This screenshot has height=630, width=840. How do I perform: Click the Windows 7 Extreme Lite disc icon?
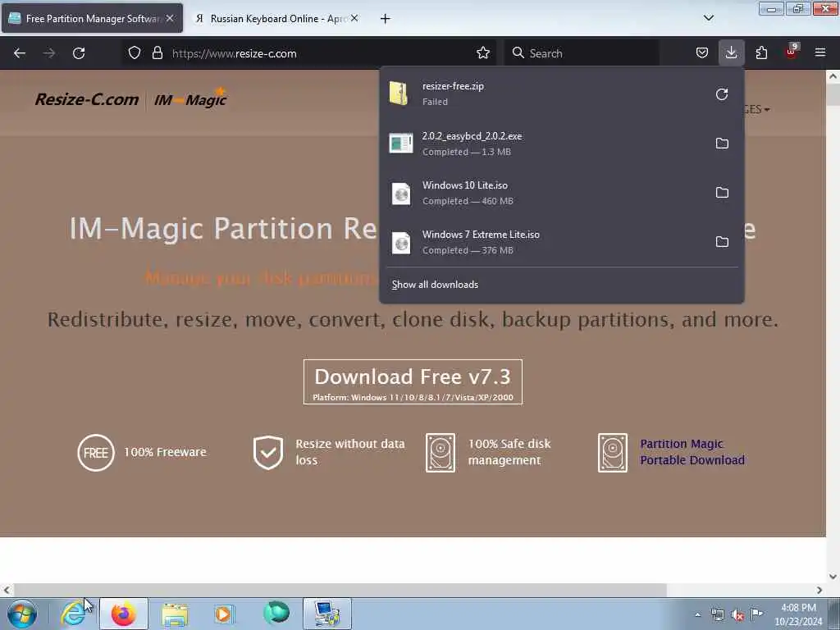click(x=400, y=243)
